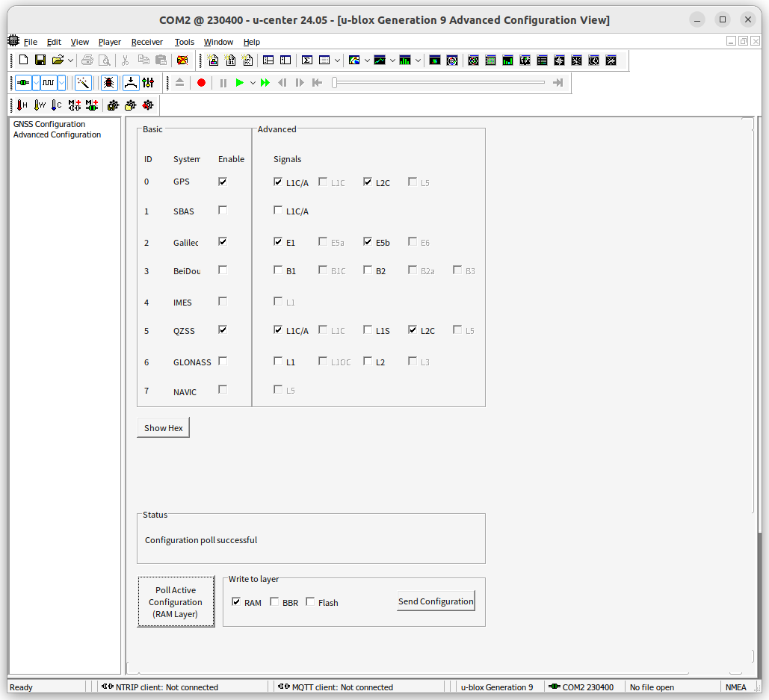
Task: Check the QZSS L1S signal checkbox
Action: tap(368, 330)
